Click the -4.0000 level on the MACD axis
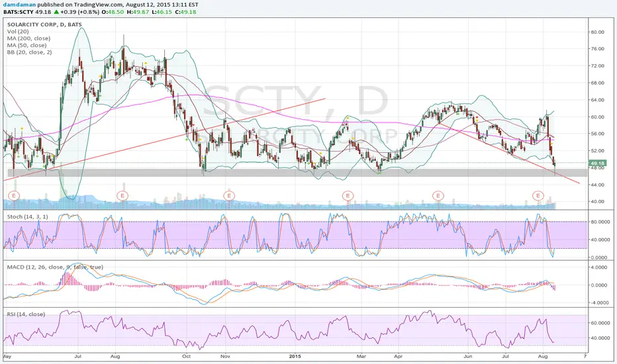Viewport: 617px width, 364px height. tap(600, 303)
